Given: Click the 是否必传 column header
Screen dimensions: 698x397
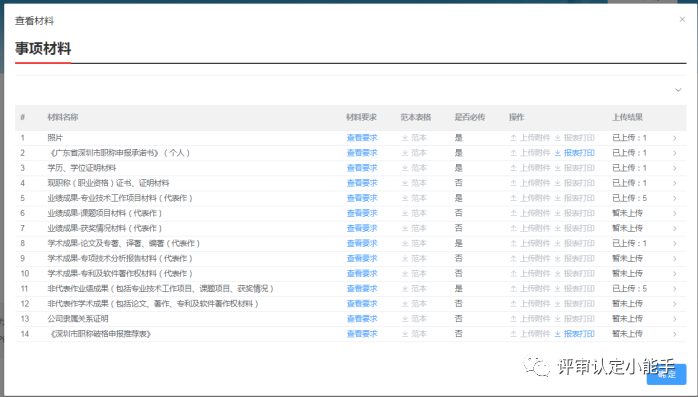Looking at the screenshot, I should click(x=470, y=117).
